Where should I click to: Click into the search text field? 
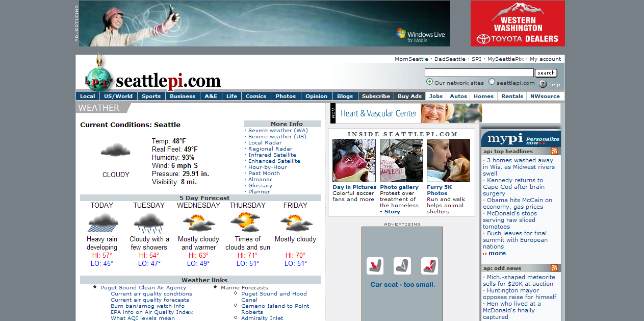pos(479,73)
